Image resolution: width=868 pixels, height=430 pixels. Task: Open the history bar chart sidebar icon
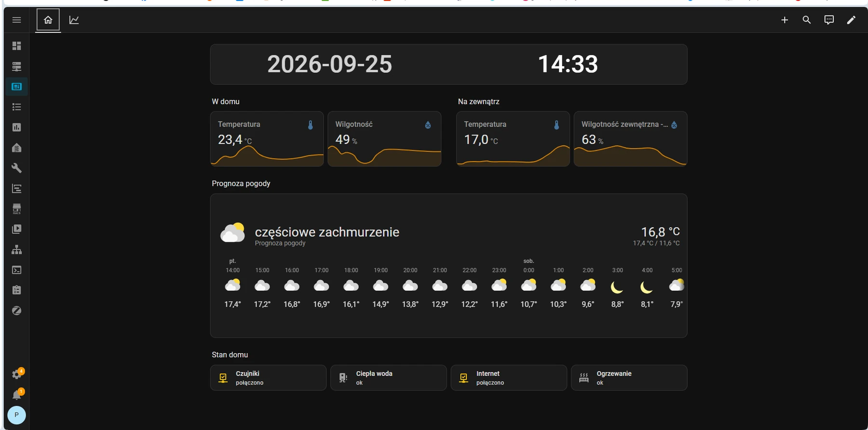[x=16, y=127]
